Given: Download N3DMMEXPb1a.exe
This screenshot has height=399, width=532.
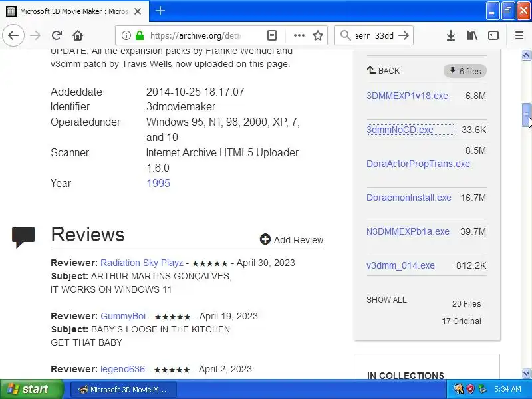Looking at the screenshot, I should point(408,231).
